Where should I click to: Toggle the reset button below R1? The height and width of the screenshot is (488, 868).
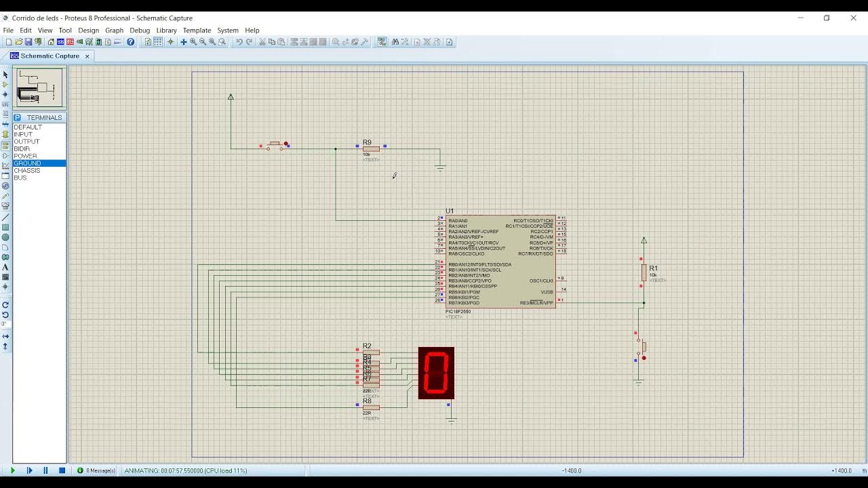click(641, 346)
